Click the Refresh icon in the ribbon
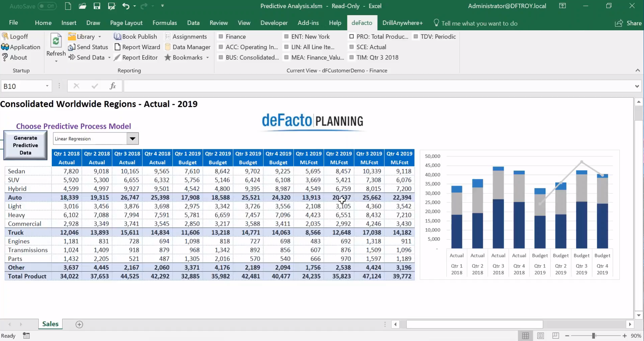Screen dimensions: 644x341 click(56, 41)
